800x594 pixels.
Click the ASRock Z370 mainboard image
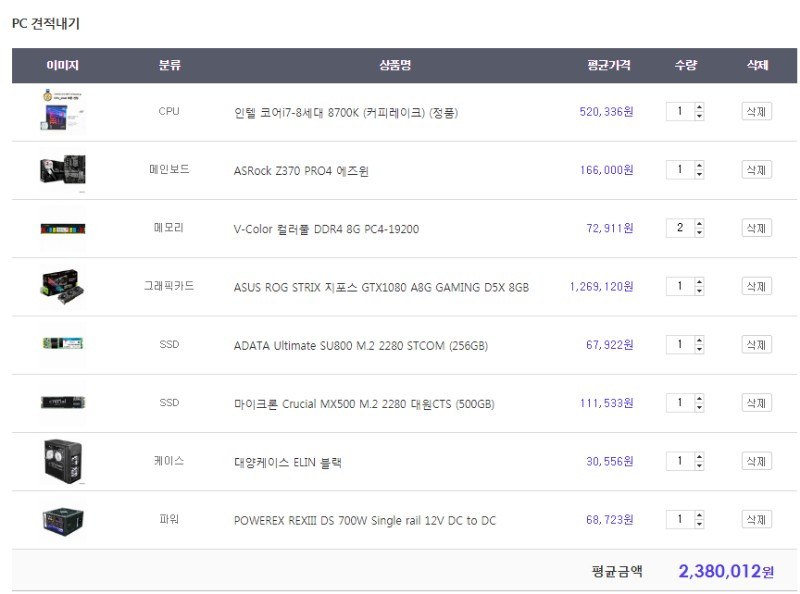pos(62,170)
